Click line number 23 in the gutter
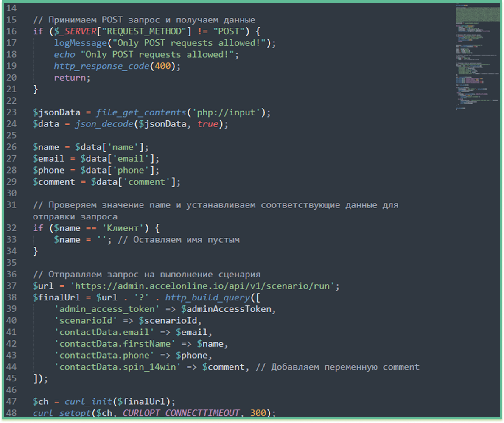This screenshot has width=504, height=423. point(12,112)
